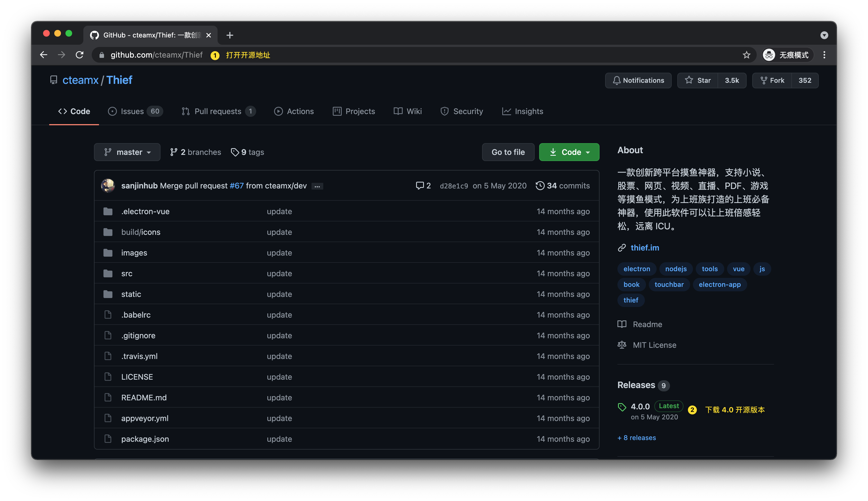Click sanjinhub's avatar thumbnail
The image size is (868, 501).
[108, 185]
